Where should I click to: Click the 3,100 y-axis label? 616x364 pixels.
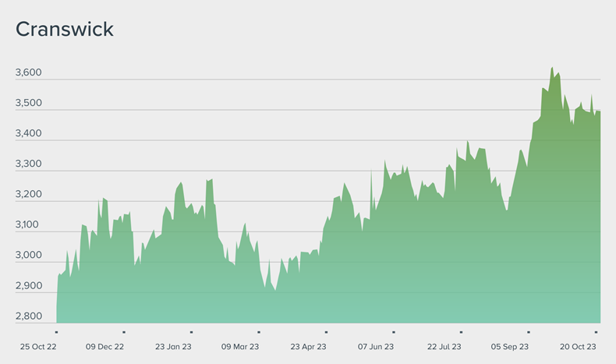[x=29, y=225]
